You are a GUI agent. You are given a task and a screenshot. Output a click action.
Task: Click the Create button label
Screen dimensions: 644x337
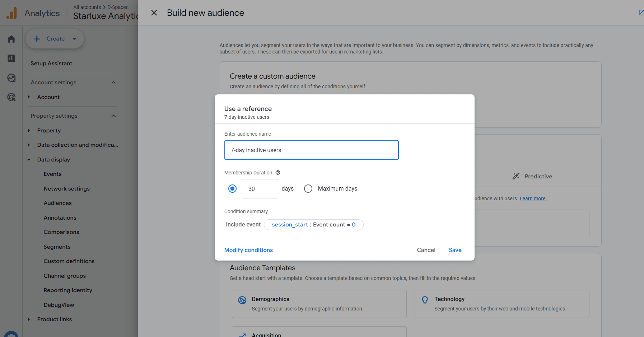pyautogui.click(x=56, y=39)
